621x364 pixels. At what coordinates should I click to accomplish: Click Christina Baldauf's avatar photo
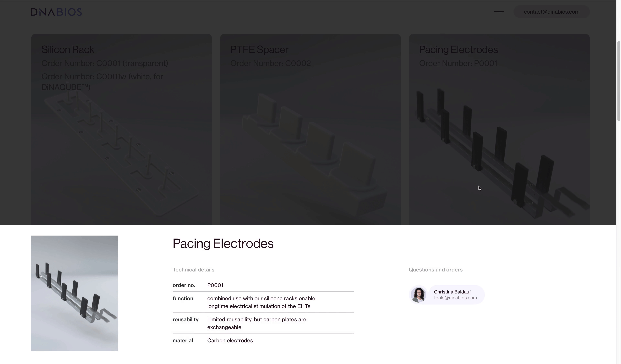tap(418, 294)
